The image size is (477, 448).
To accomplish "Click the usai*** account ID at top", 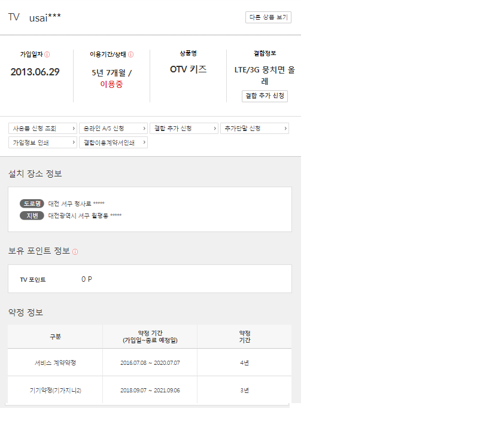I will [x=45, y=17].
